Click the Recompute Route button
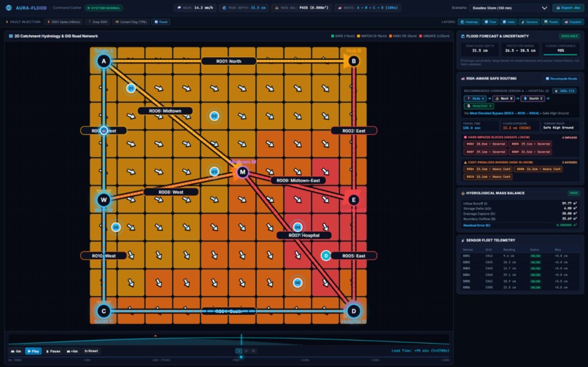 click(562, 79)
